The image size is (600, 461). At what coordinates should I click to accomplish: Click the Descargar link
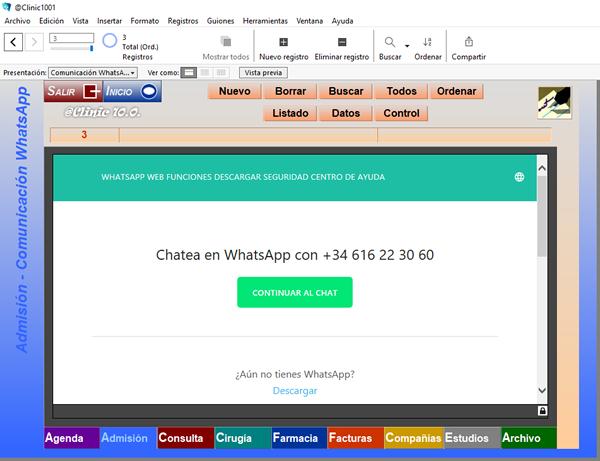click(x=295, y=391)
